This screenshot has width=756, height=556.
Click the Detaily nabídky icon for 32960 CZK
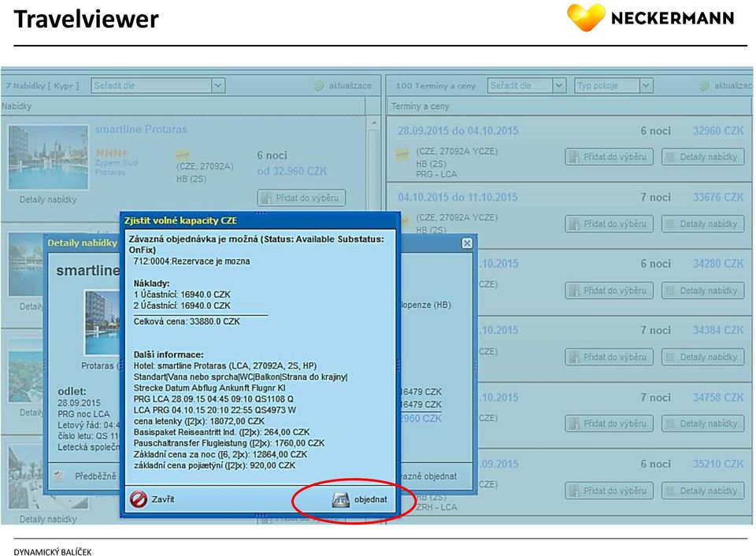pyautogui.click(x=669, y=157)
